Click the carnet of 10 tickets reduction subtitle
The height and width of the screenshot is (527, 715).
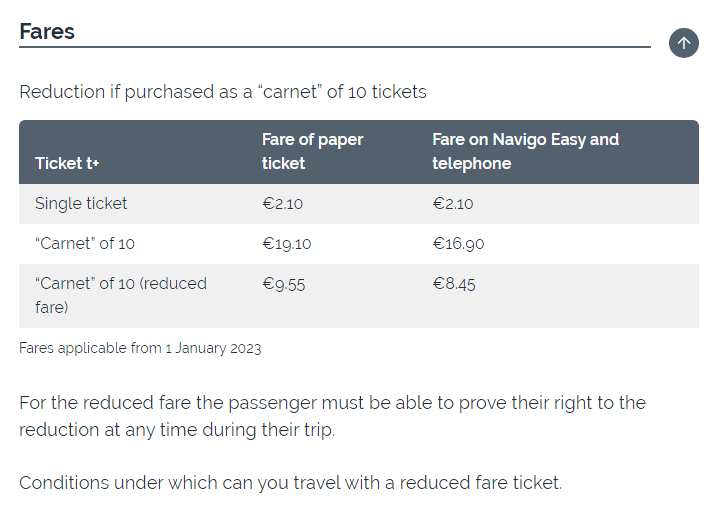point(223,92)
